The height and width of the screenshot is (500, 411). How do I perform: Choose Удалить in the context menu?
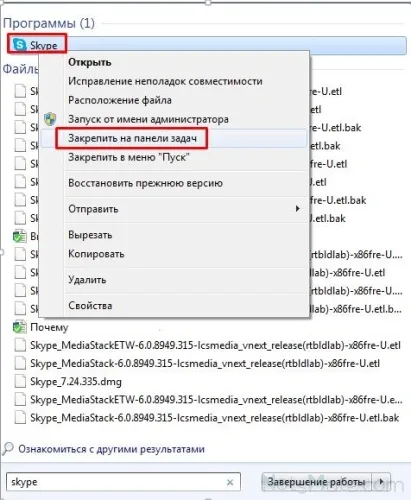[87, 280]
